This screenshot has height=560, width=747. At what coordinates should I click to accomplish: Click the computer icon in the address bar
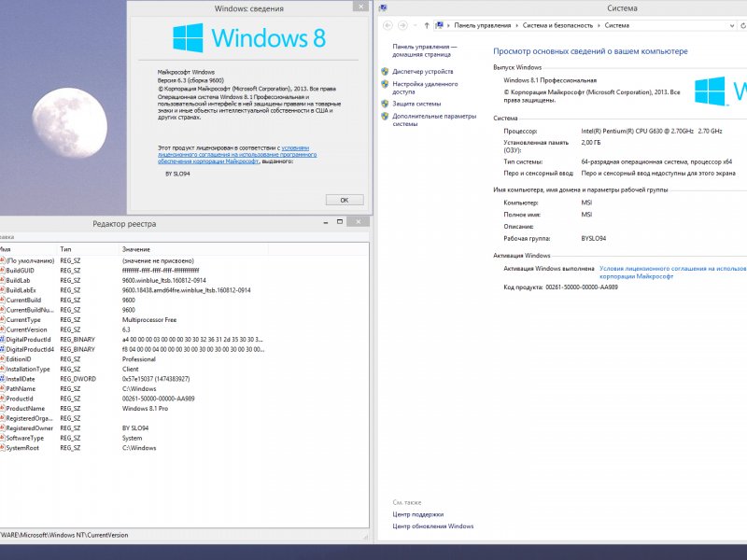point(440,25)
